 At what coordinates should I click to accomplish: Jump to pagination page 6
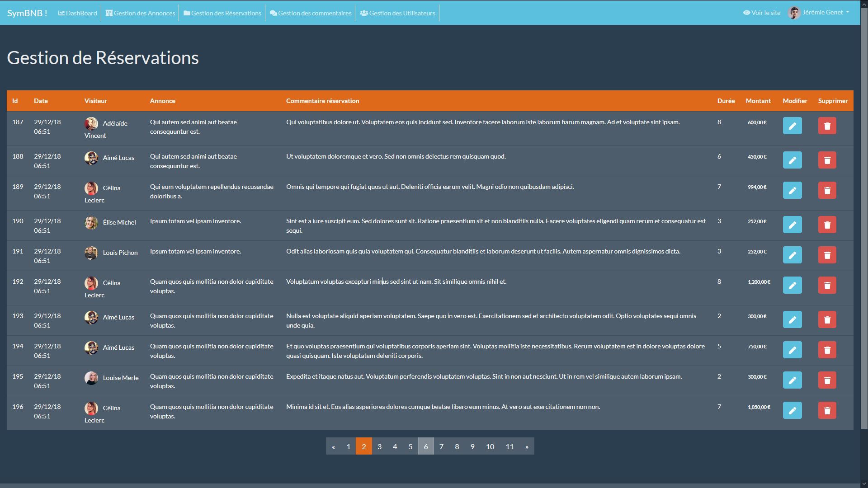pos(425,446)
